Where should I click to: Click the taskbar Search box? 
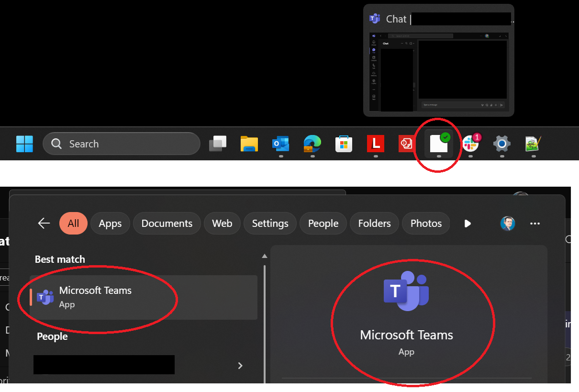[x=122, y=144]
